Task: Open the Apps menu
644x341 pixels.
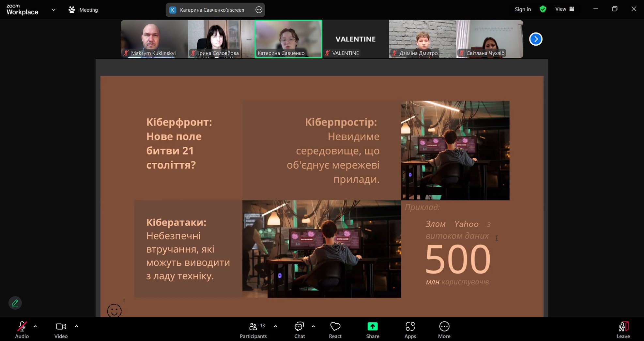Action: click(x=410, y=330)
